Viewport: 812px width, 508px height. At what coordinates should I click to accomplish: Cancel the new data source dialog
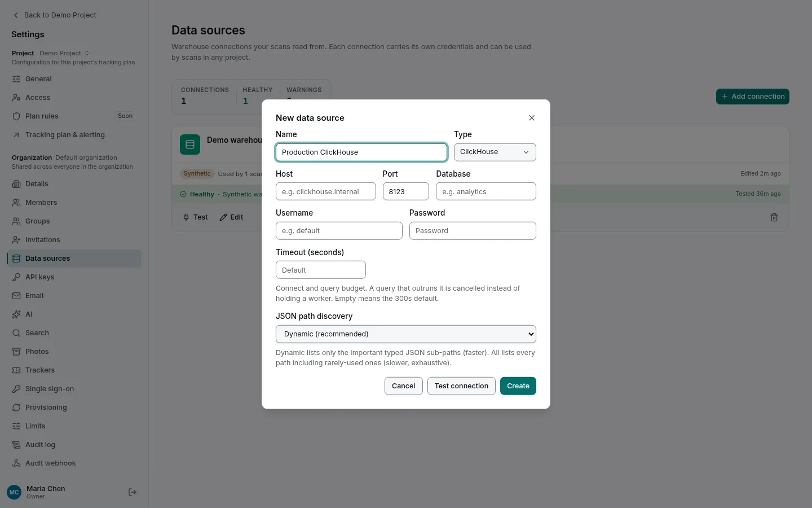[x=404, y=386]
